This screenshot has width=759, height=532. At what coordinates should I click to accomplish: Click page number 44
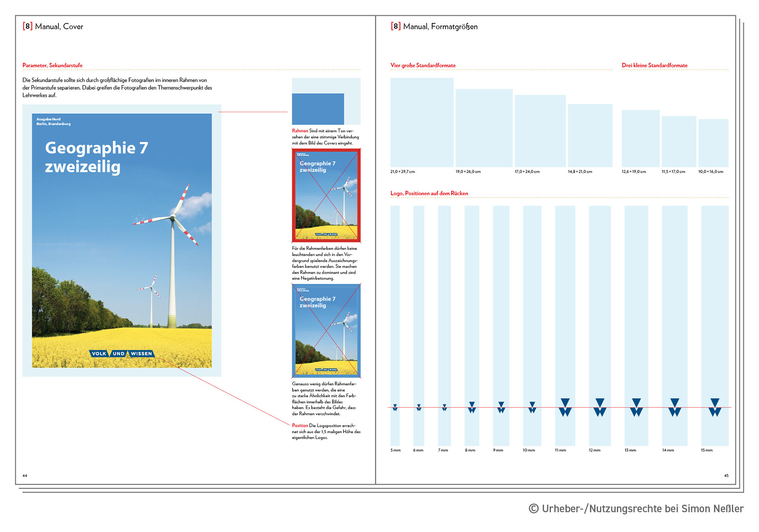(25, 475)
